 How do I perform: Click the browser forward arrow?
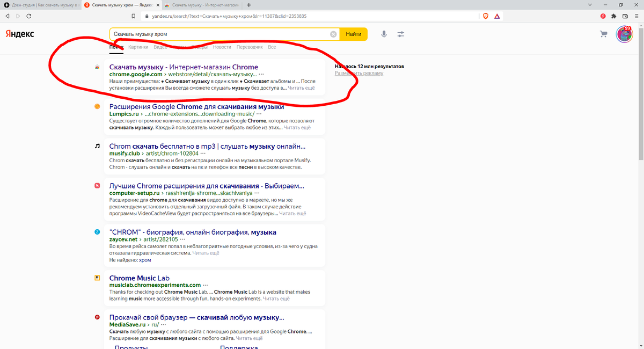(x=17, y=16)
